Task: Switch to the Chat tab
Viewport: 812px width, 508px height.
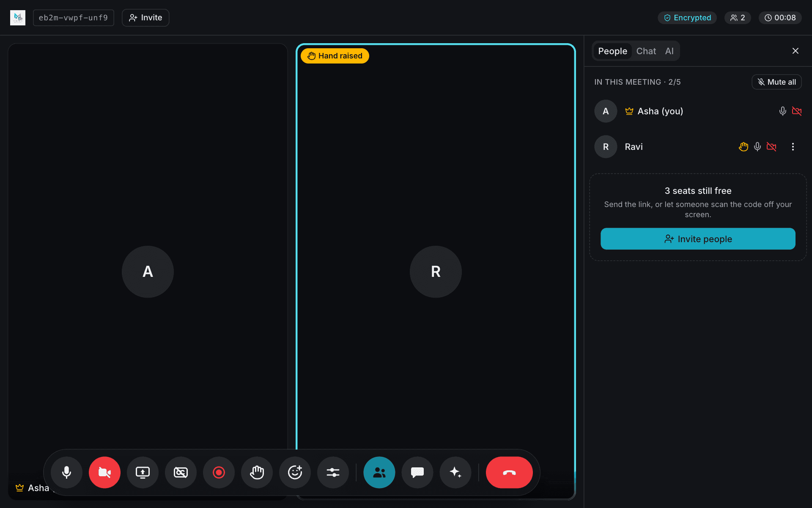Action: (646, 51)
